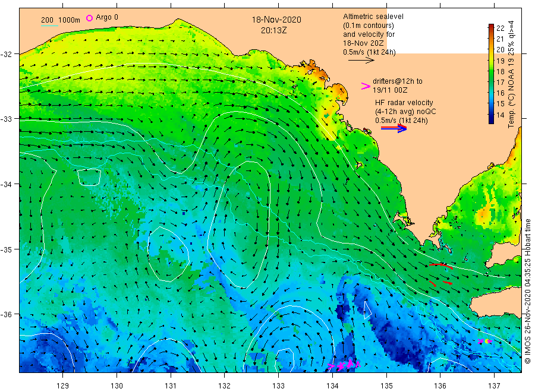Click the '200 1000m' depth legend text
535x392 pixels.
(61, 20)
